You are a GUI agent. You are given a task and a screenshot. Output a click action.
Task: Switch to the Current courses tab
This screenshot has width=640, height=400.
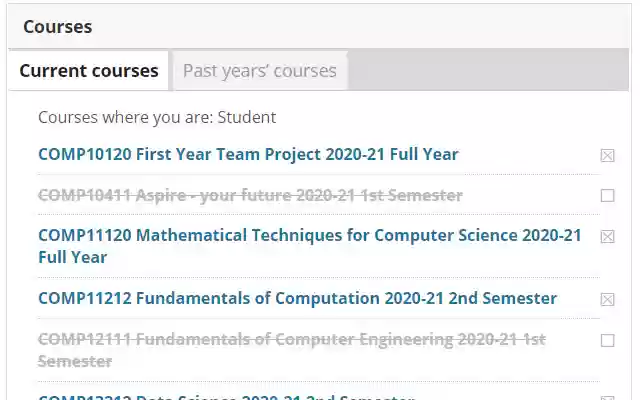pos(88,71)
